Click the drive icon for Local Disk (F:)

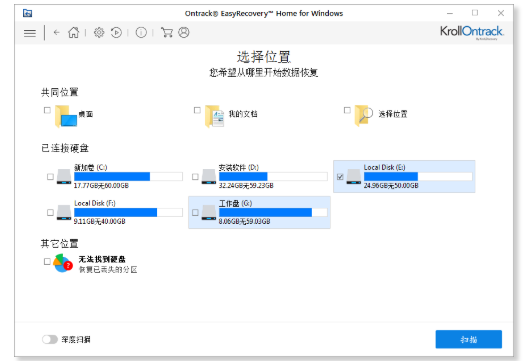tap(64, 212)
